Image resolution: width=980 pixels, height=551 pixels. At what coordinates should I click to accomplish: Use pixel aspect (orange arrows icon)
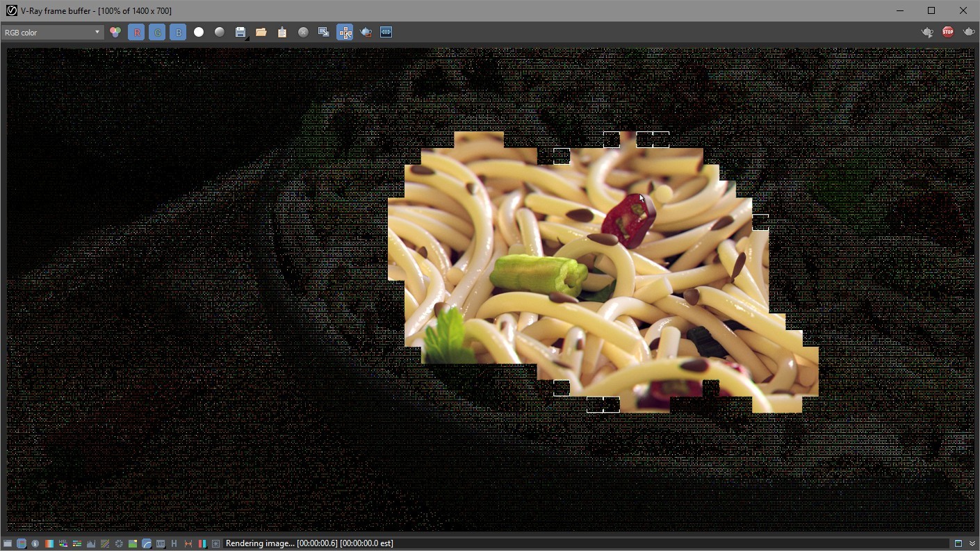click(x=188, y=543)
